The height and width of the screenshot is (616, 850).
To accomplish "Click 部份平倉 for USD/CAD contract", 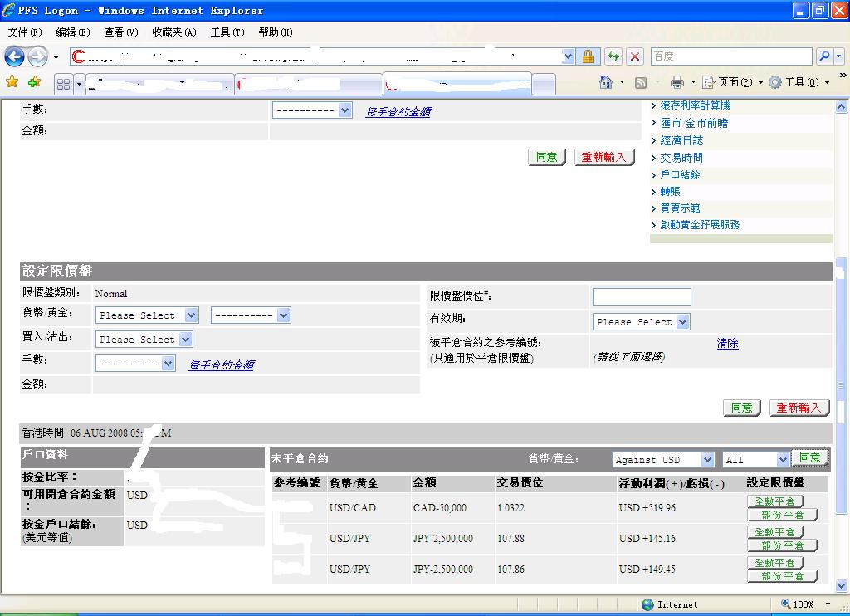I will pyautogui.click(x=782, y=515).
